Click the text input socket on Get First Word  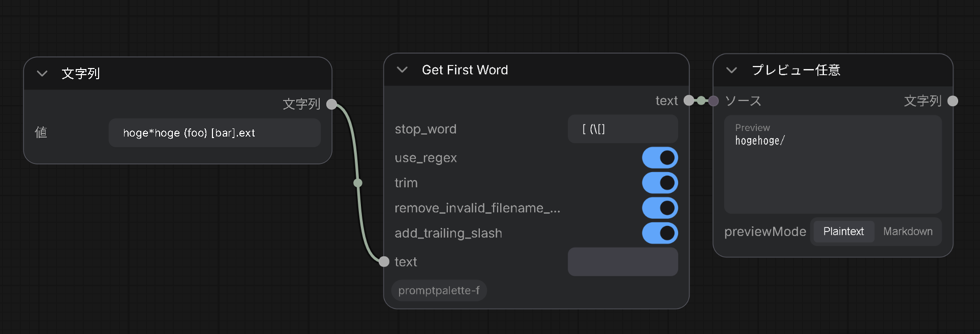coord(384,261)
